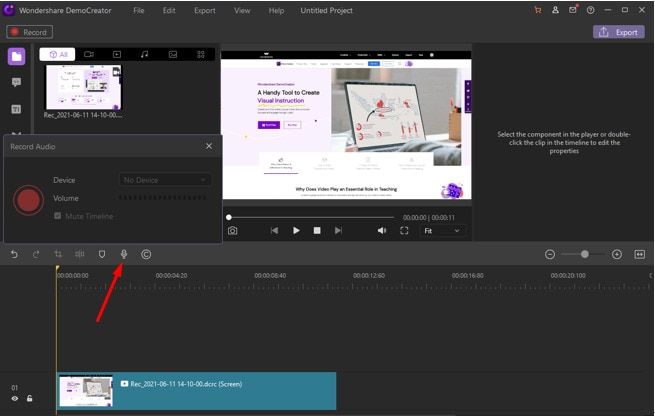
Task: Click the timeline playhead marker
Action: (57, 269)
